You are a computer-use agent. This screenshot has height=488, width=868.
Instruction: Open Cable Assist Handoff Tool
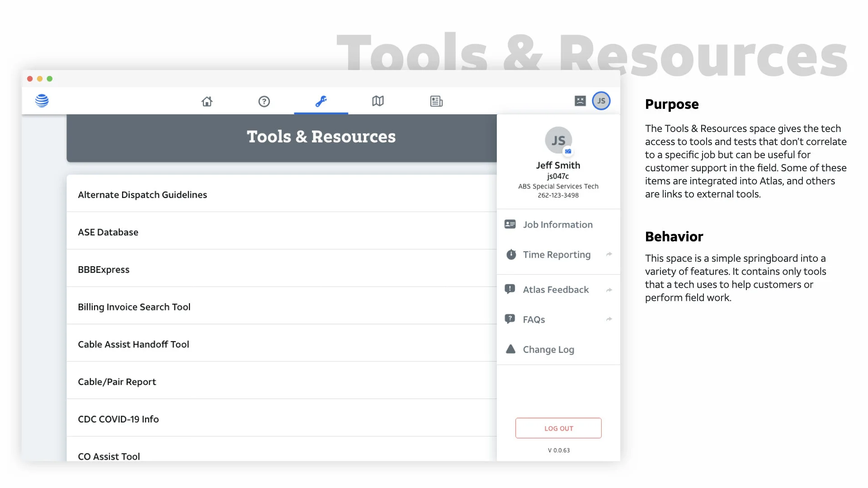point(133,344)
